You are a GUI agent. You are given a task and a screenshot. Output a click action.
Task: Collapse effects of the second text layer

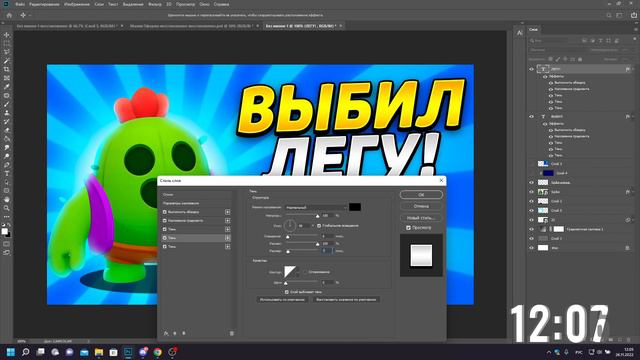633,117
